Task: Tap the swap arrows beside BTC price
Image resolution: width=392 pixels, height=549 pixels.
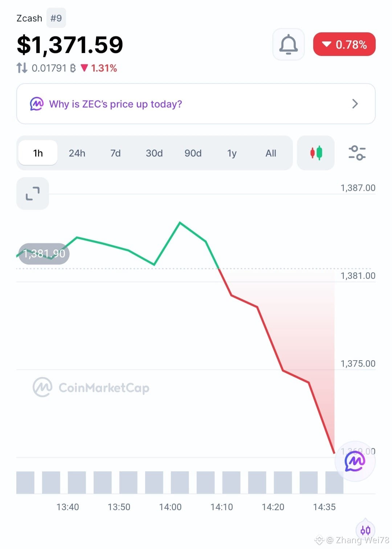Action: coord(22,68)
